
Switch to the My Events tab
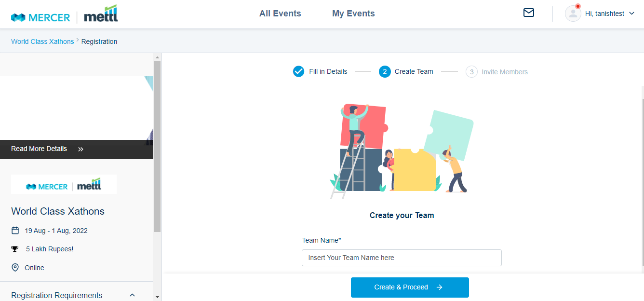(353, 14)
